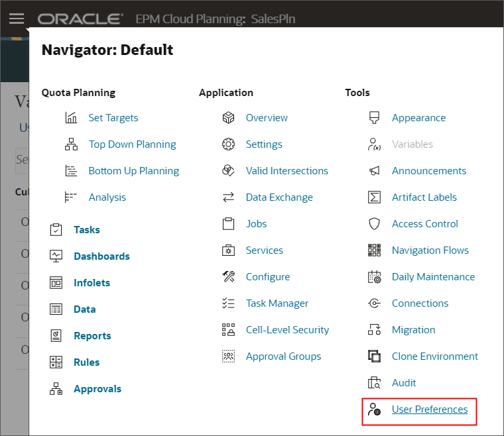
Task: Click the Cell-Level Security icon
Action: click(x=229, y=330)
